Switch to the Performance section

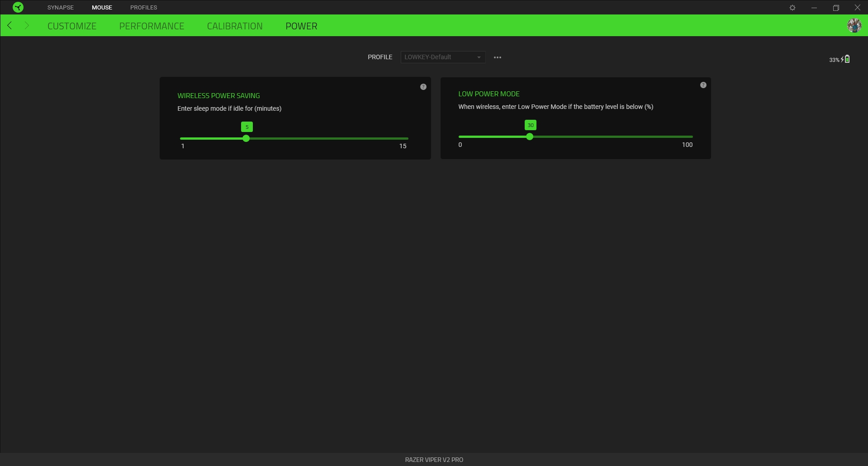pos(152,26)
